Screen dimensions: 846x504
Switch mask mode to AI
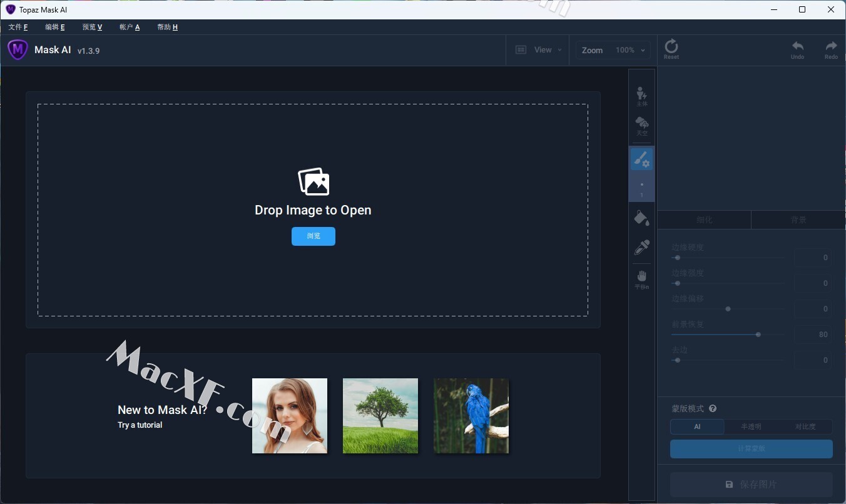[697, 426]
